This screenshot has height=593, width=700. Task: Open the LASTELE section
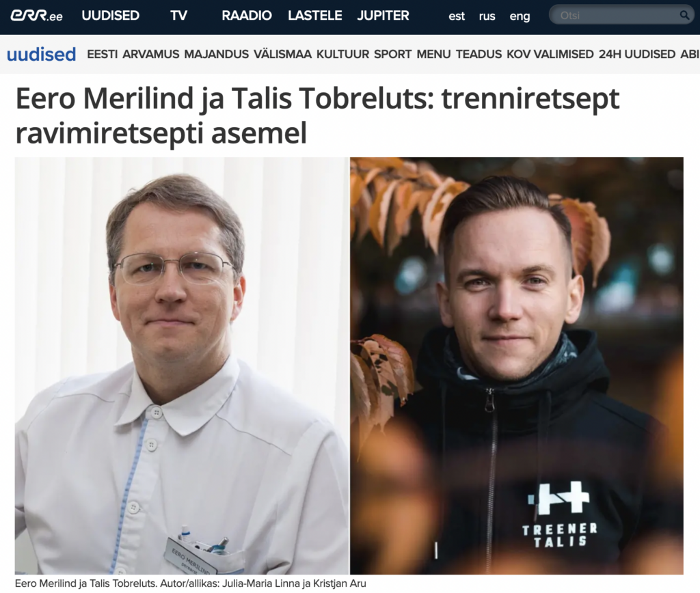coord(314,16)
